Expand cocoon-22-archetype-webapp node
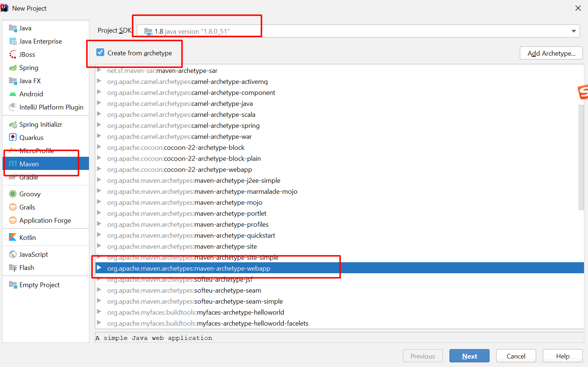 click(x=99, y=169)
